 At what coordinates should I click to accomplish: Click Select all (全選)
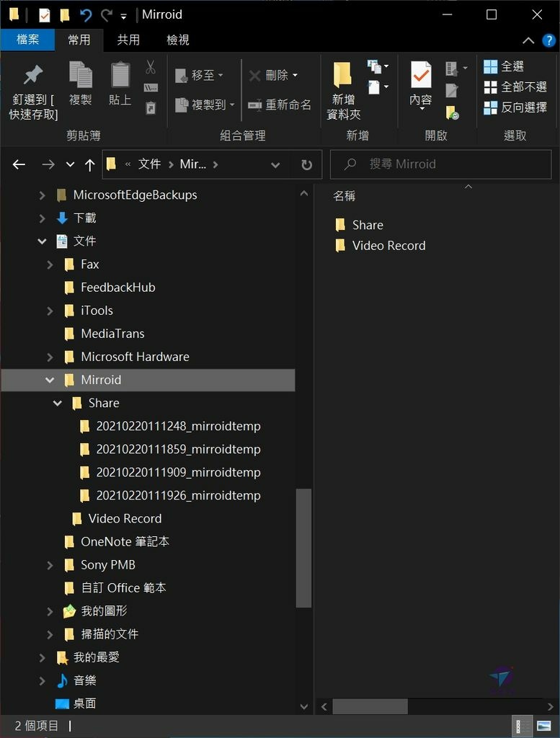504,66
